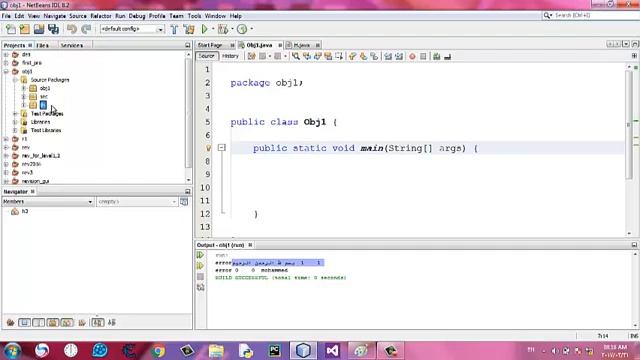Click the Re-run icon in Output panel
Viewport: 640px width, 360px height.
click(x=200, y=255)
